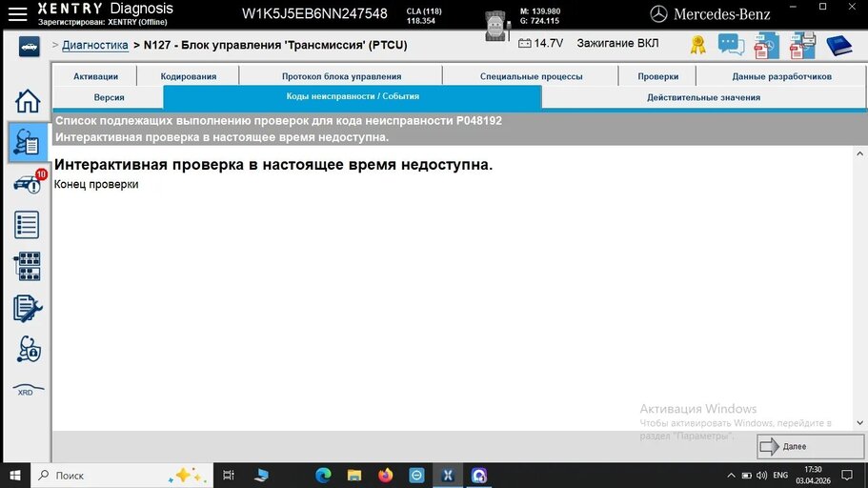Open the list view sidebar icon
The width and height of the screenshot is (868, 488).
27,225
